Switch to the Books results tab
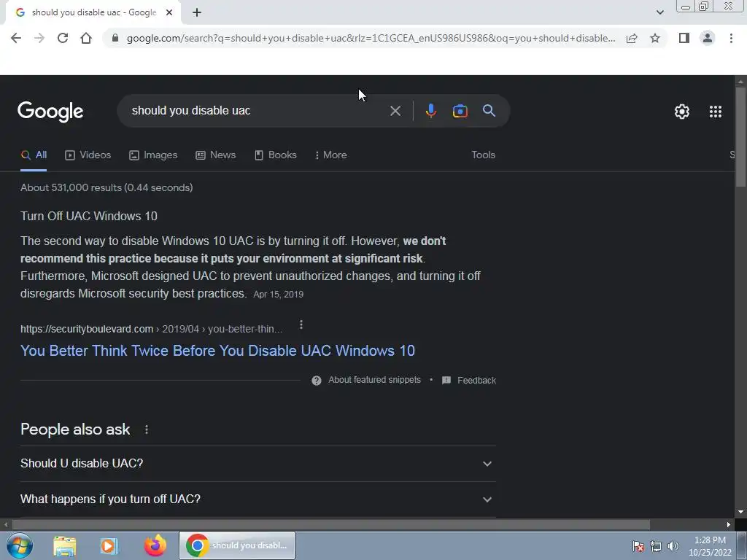Image resolution: width=747 pixels, height=560 pixels. [276, 155]
